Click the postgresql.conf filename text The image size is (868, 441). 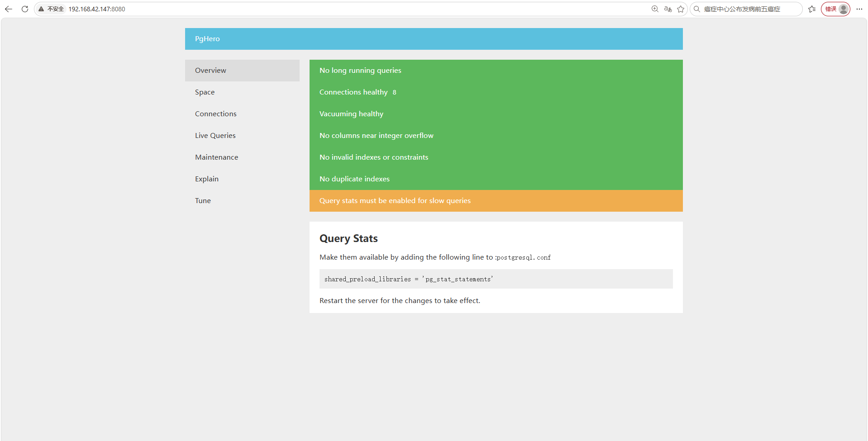[524, 257]
